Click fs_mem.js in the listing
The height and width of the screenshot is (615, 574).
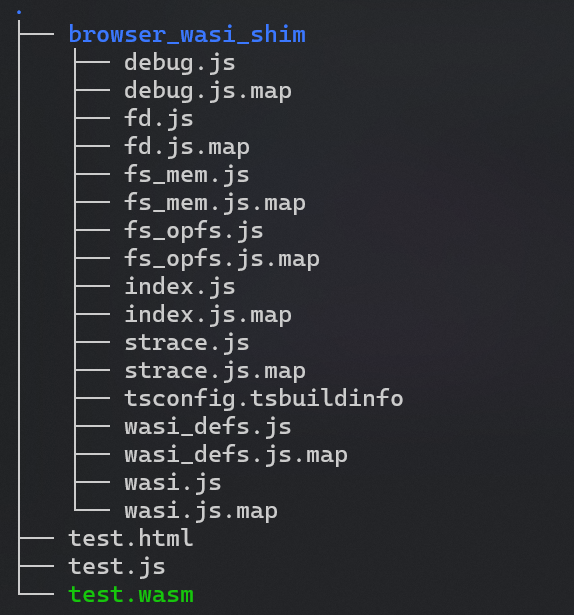coord(187,175)
